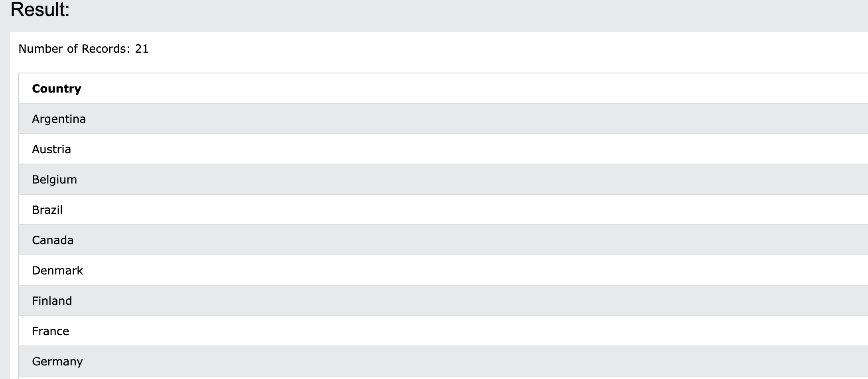Select the Argentina row
This screenshot has height=379, width=868.
click(59, 119)
